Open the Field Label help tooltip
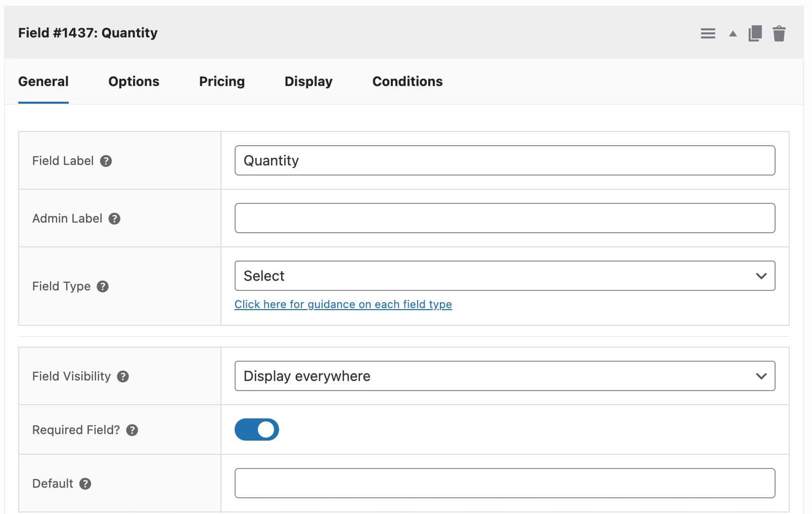Screen dimensions: 812x514 coord(106,161)
